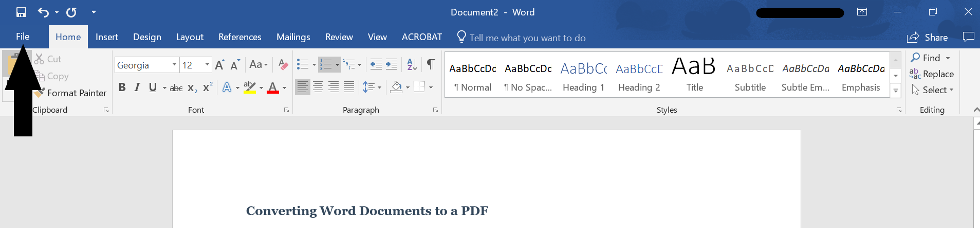Toggle Bold formatting

click(x=122, y=87)
